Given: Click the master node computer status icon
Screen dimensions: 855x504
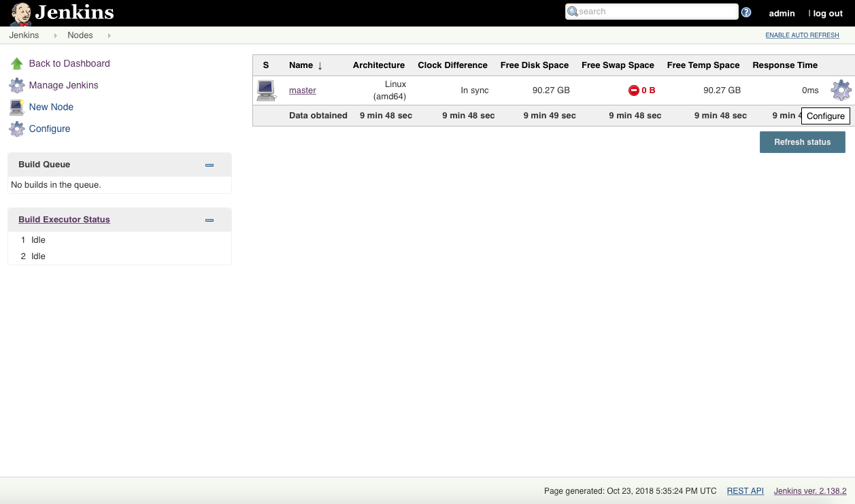Looking at the screenshot, I should (x=266, y=90).
